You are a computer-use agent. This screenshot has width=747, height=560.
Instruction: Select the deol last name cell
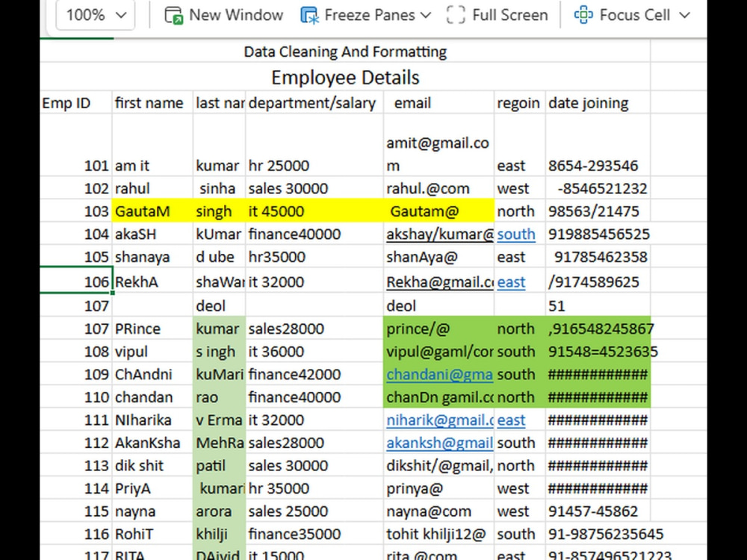click(219, 305)
